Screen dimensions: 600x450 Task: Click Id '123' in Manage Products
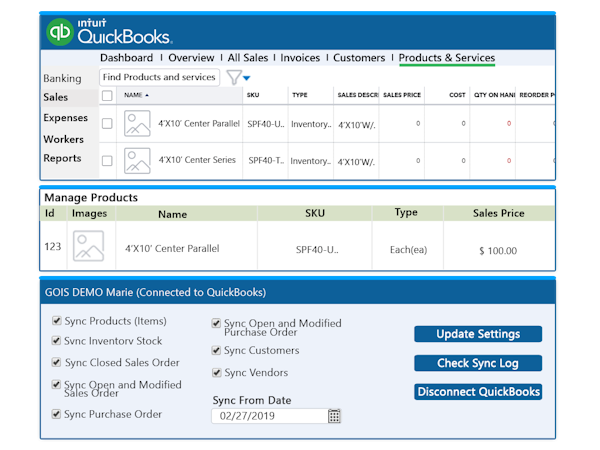(52, 246)
